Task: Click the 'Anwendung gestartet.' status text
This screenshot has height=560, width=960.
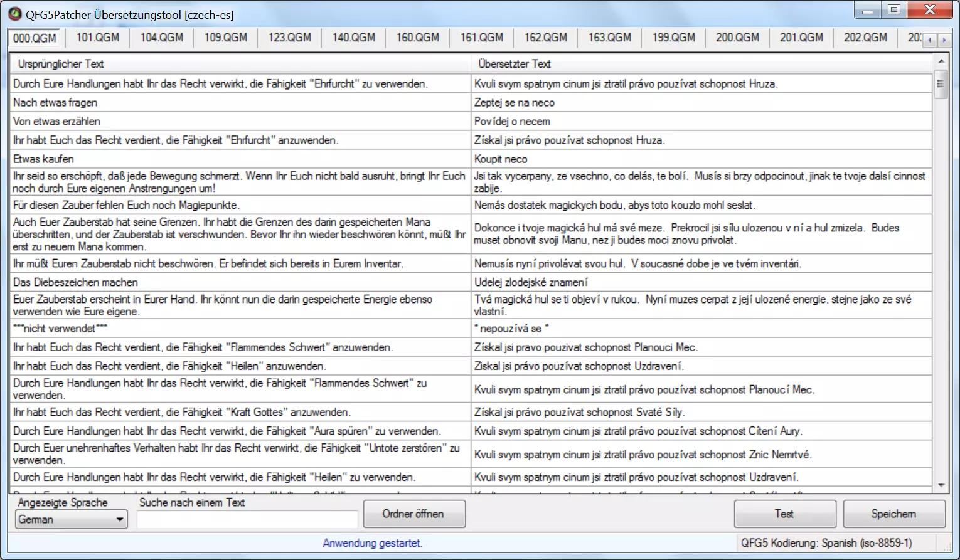Action: click(372, 543)
